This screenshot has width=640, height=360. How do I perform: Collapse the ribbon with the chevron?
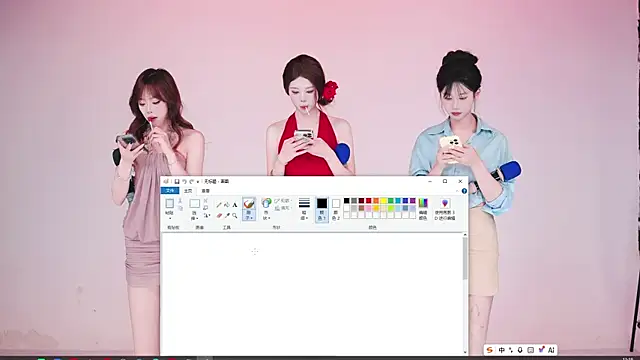tap(457, 191)
